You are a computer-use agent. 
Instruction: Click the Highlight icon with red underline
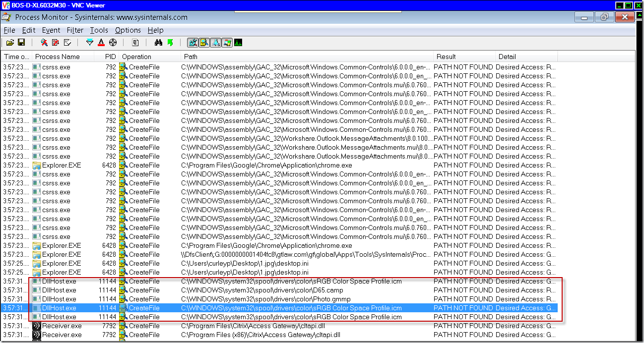101,43
